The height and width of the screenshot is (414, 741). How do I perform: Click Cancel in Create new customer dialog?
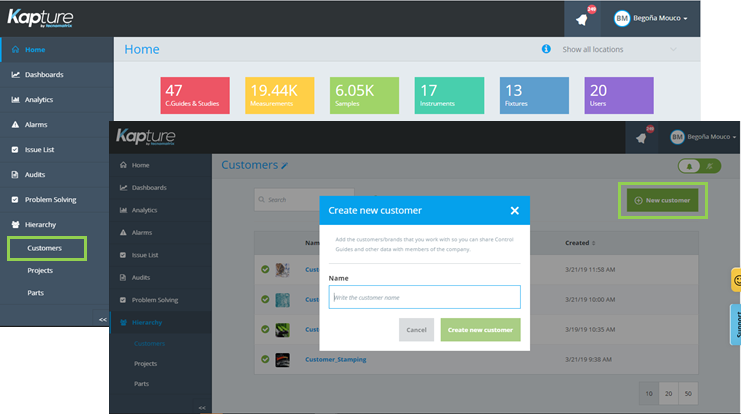[x=416, y=330]
